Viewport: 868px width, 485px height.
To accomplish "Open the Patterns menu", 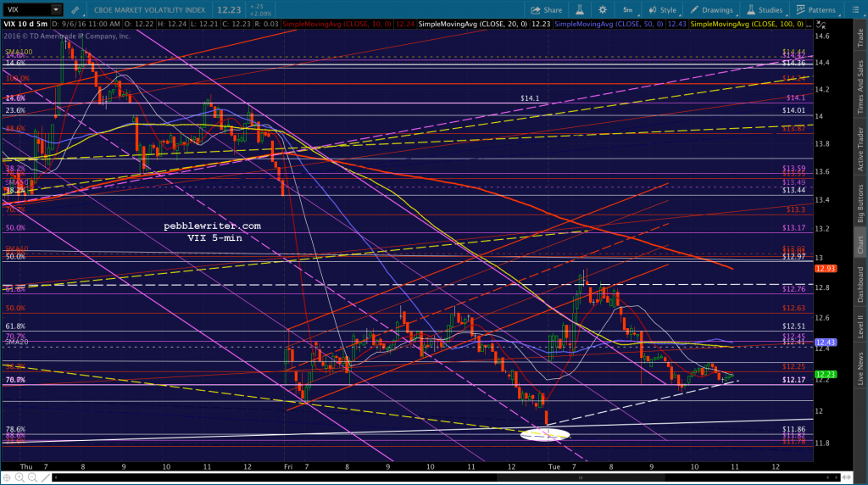I will pyautogui.click(x=816, y=10).
